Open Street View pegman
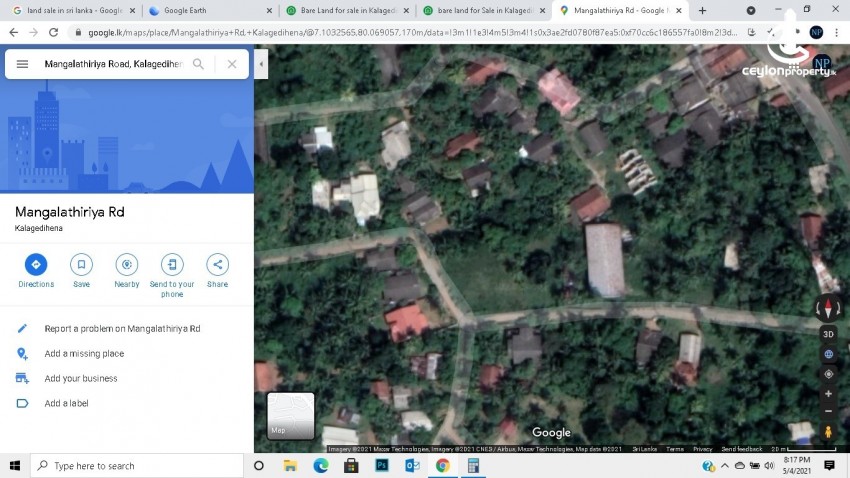The height and width of the screenshot is (478, 850). click(x=828, y=432)
